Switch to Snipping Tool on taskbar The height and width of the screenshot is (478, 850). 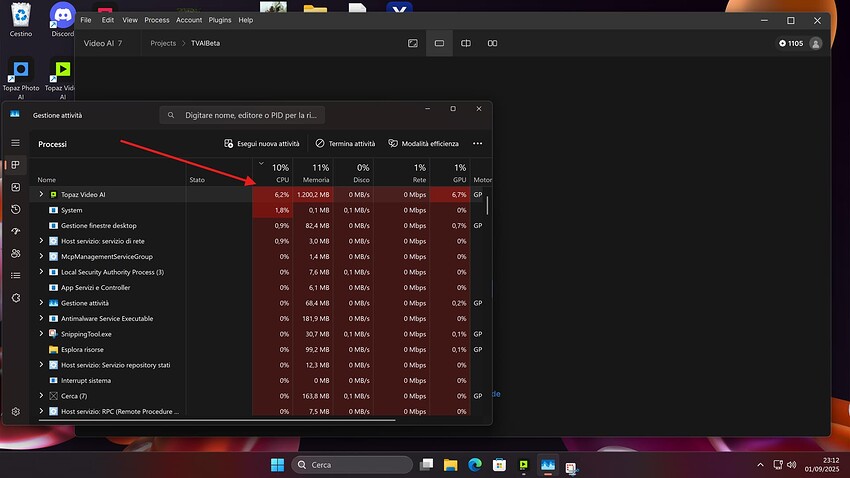(x=571, y=466)
